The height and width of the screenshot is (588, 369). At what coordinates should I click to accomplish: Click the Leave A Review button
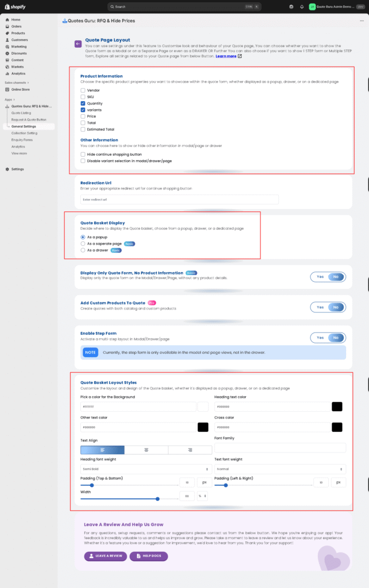pos(105,556)
